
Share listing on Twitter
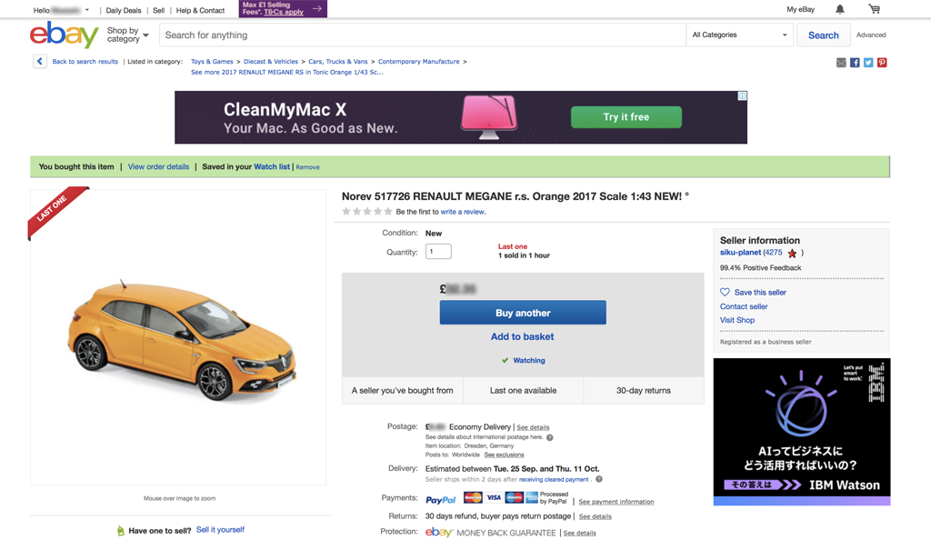pos(868,63)
